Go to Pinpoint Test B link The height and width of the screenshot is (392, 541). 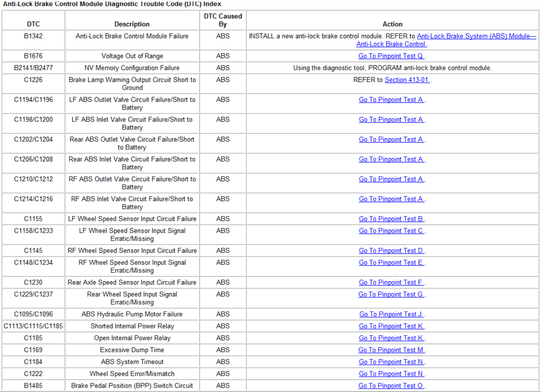tap(391, 219)
